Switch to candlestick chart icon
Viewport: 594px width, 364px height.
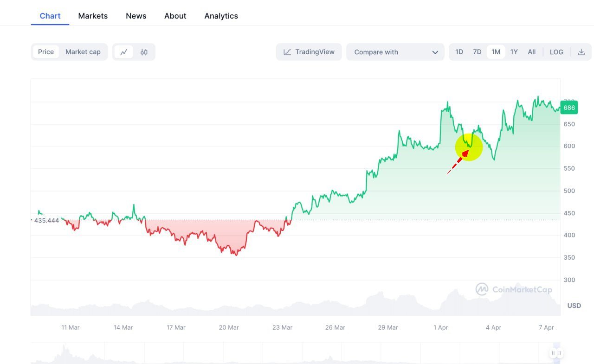click(x=144, y=52)
